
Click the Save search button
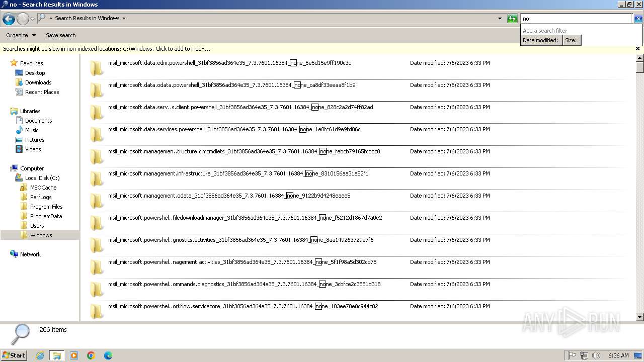61,35
